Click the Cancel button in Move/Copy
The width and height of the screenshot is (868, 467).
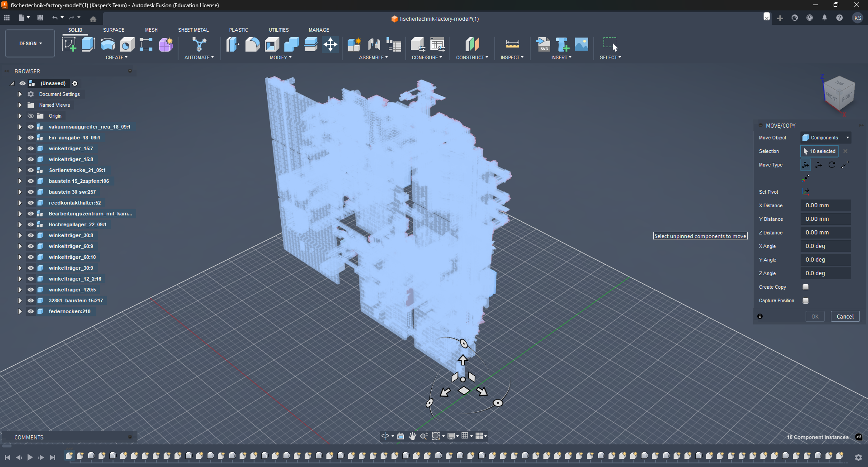coord(845,316)
